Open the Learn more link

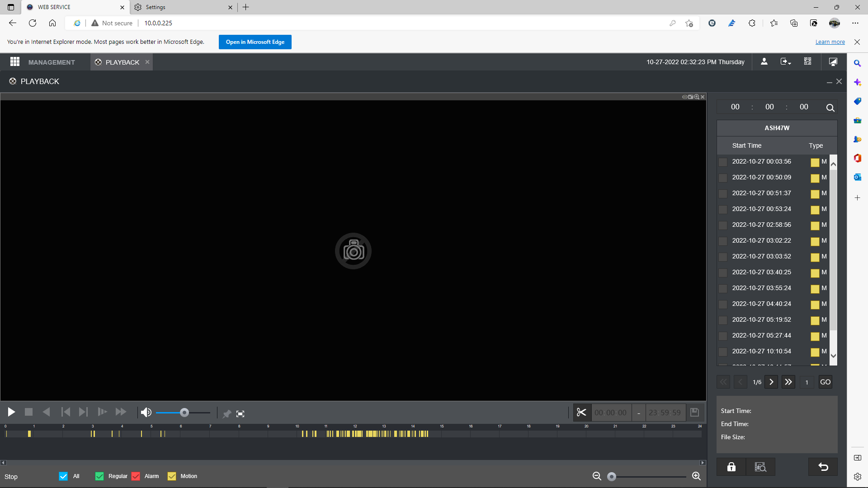[830, 42]
